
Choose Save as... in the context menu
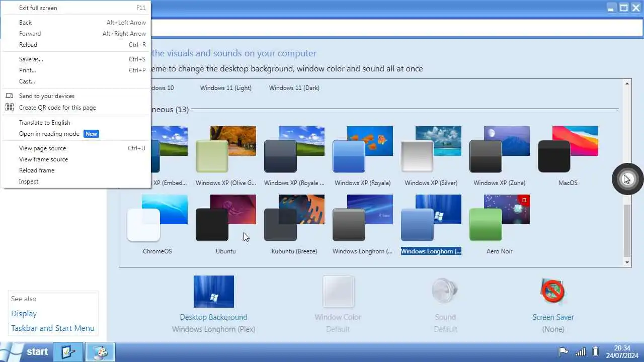(76, 59)
